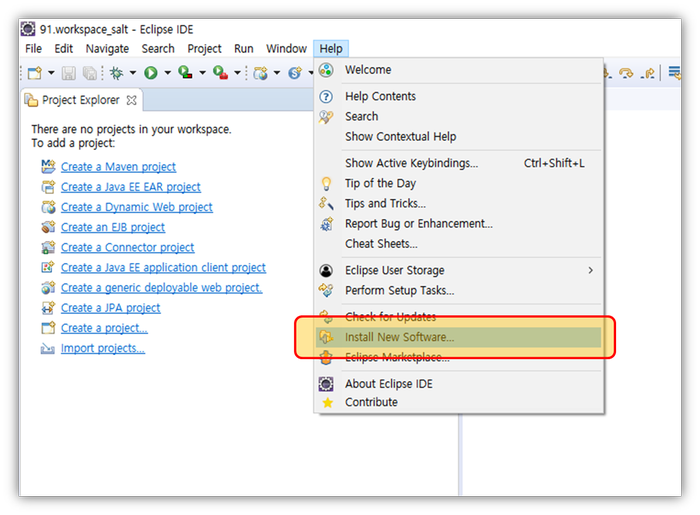
Task: Click the EJB project bean icon
Action: click(48, 227)
